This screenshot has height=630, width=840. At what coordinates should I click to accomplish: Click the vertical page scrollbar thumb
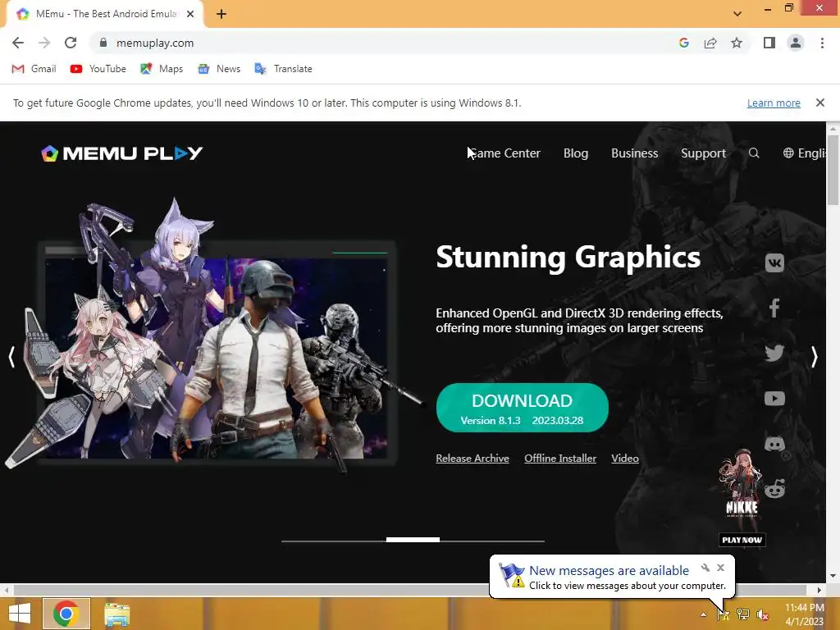coord(833,170)
